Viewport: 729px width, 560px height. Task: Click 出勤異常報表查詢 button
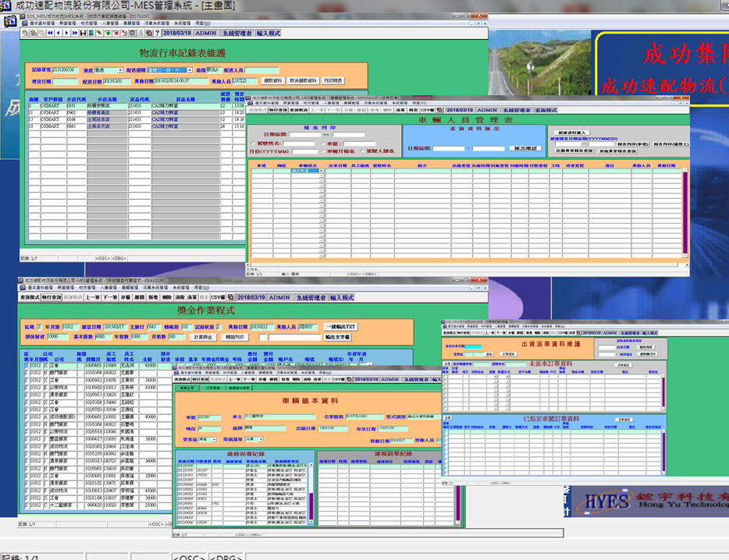[574, 151]
